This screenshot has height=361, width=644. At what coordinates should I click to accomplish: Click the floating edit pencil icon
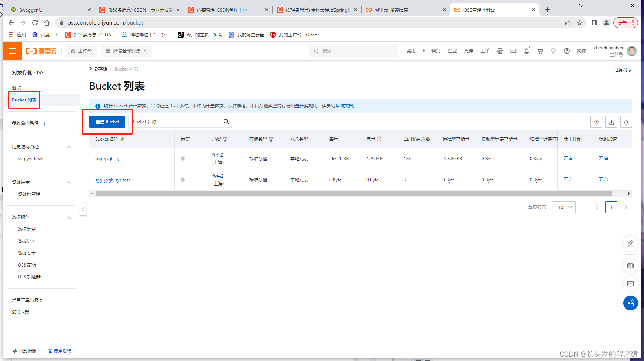pyautogui.click(x=631, y=244)
